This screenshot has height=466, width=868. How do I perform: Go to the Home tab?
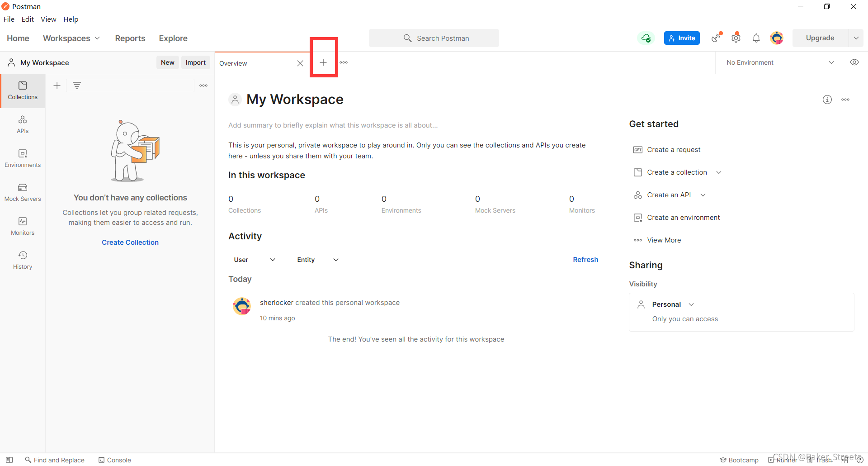(x=18, y=38)
